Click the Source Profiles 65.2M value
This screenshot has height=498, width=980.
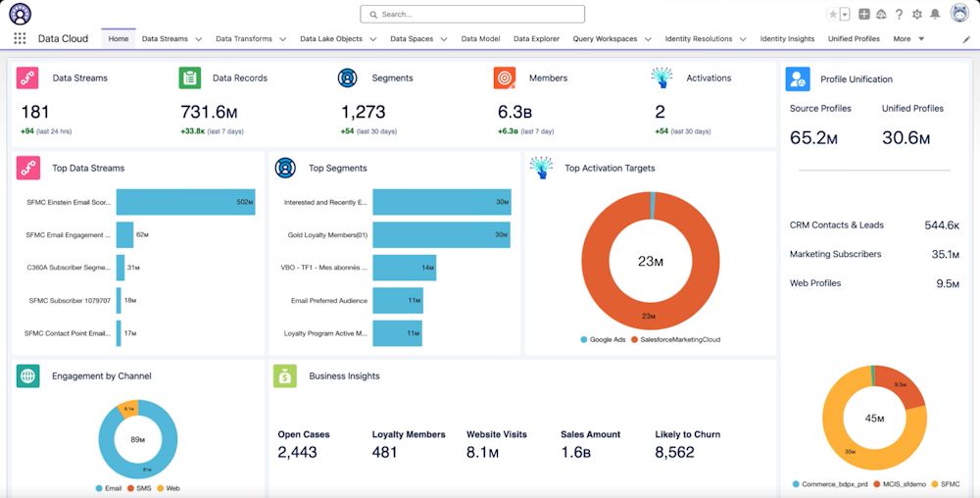pyautogui.click(x=813, y=138)
